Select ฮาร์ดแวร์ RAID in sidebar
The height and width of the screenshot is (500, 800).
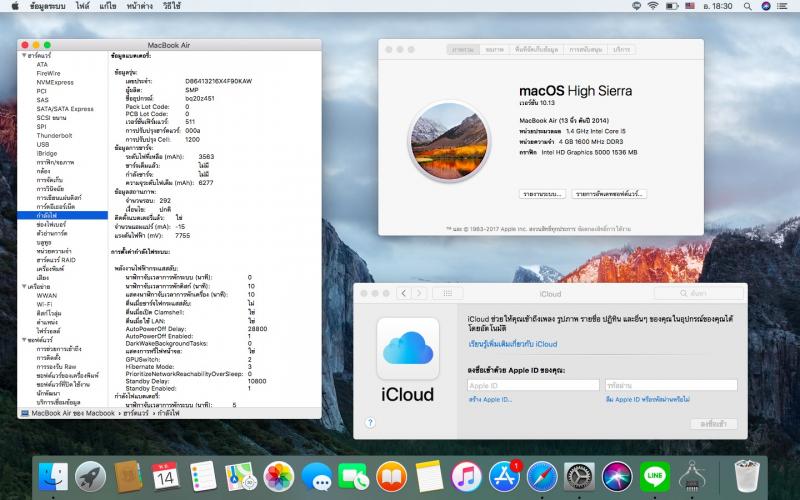pyautogui.click(x=56, y=260)
